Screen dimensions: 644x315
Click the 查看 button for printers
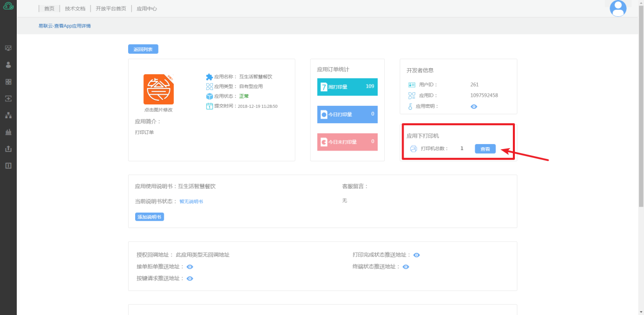point(485,149)
